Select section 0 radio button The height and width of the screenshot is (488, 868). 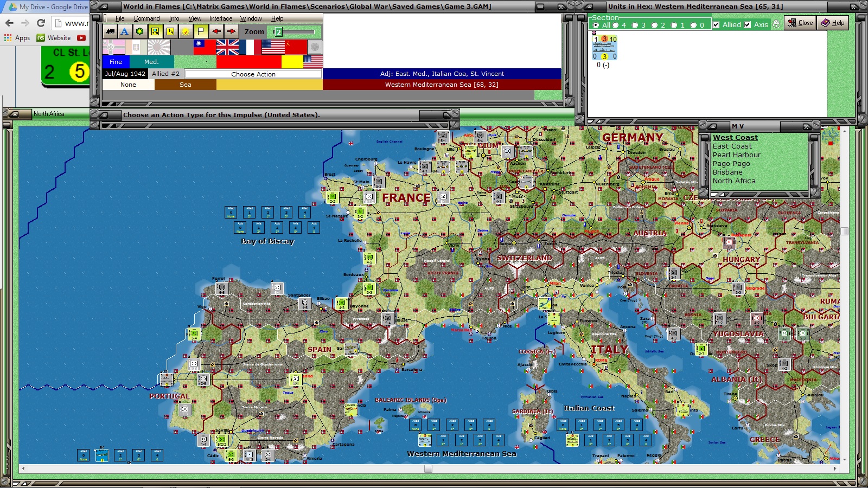pos(694,25)
